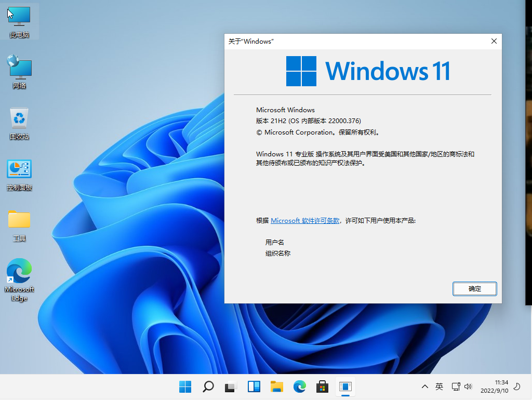Click the version text 21H2 22000.376
The height and width of the screenshot is (400, 532).
(309, 121)
